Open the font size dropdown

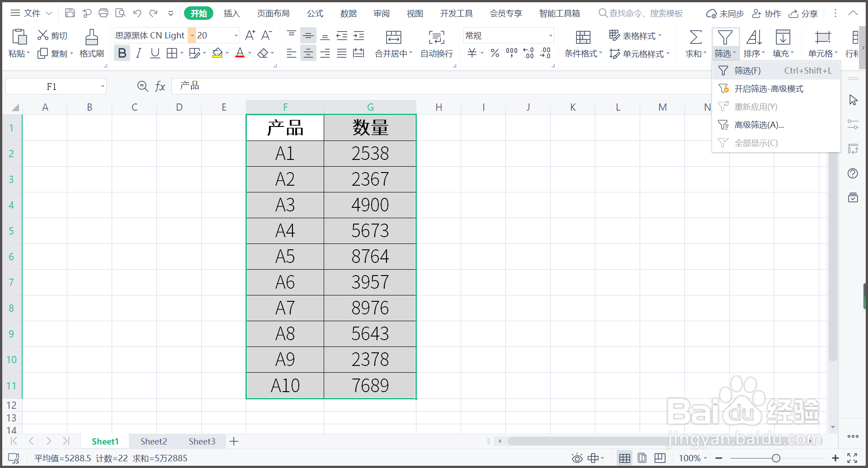[x=235, y=35]
